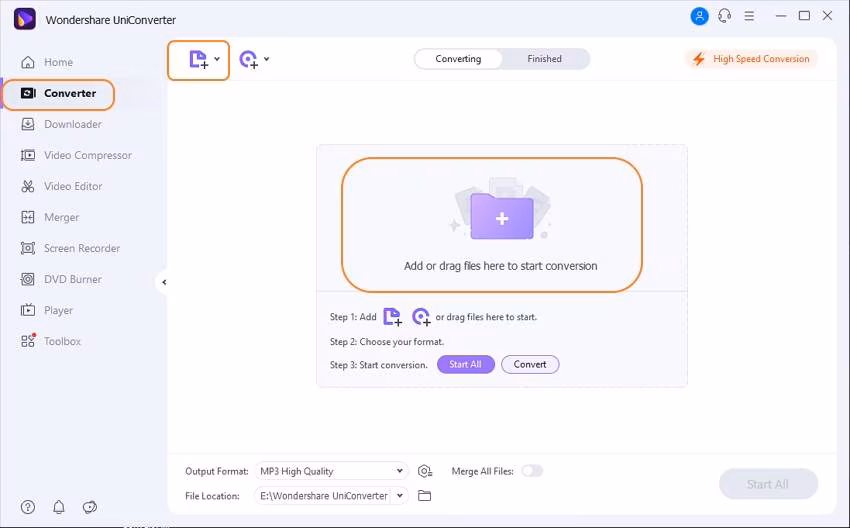
Task: Open the Output Format dropdown
Action: pyautogui.click(x=331, y=471)
